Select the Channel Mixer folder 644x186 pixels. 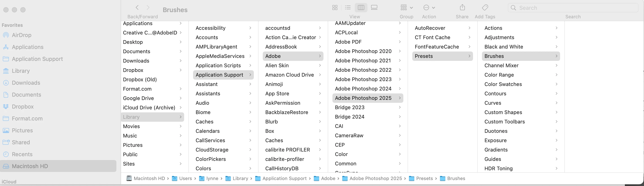pos(521,65)
